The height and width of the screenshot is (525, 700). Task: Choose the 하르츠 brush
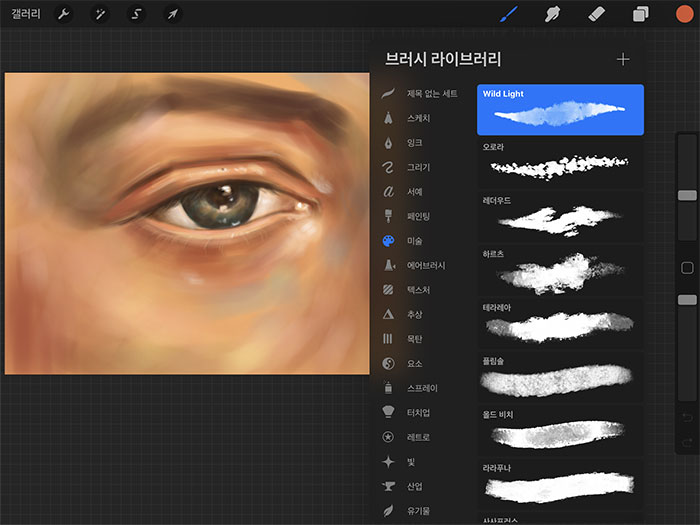pos(560,270)
